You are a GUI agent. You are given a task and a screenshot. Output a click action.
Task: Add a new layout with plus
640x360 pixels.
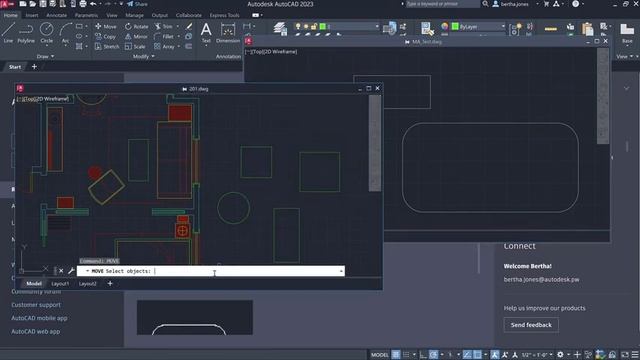110,283
